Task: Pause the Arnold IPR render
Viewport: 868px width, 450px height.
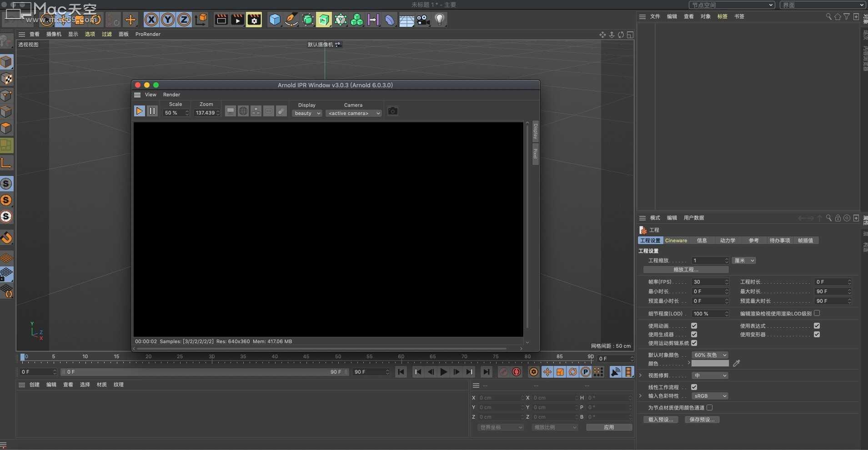Action: [x=152, y=111]
